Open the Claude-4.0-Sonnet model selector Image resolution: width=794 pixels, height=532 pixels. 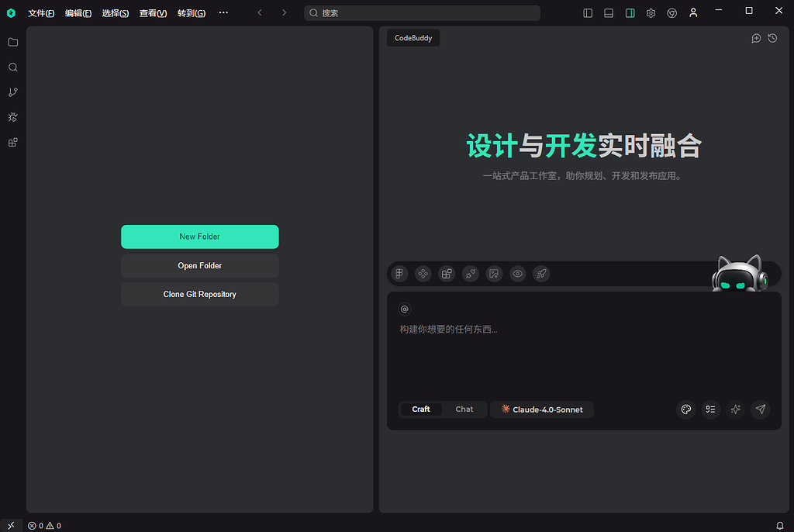point(542,409)
